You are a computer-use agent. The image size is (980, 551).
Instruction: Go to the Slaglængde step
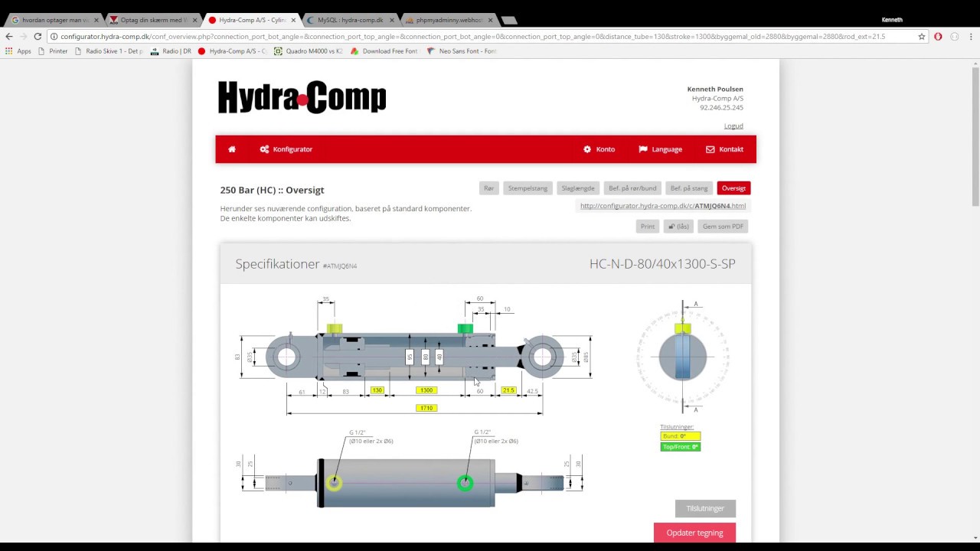(x=578, y=188)
